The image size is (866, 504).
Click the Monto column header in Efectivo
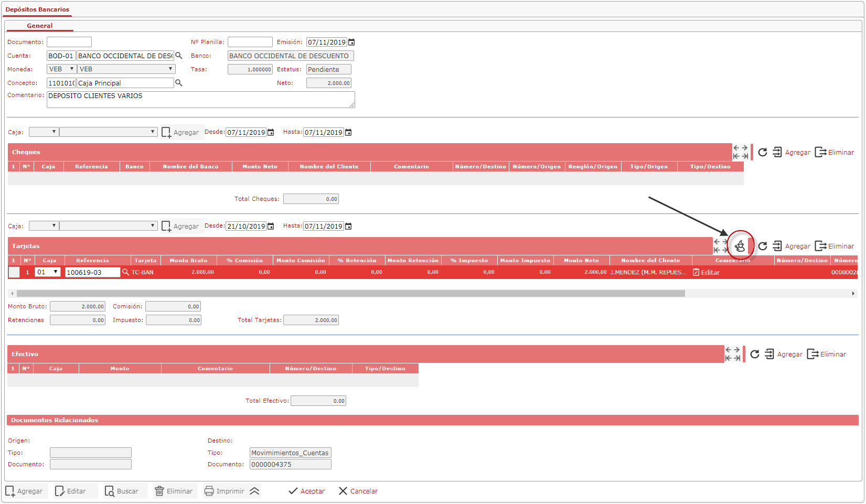point(120,368)
